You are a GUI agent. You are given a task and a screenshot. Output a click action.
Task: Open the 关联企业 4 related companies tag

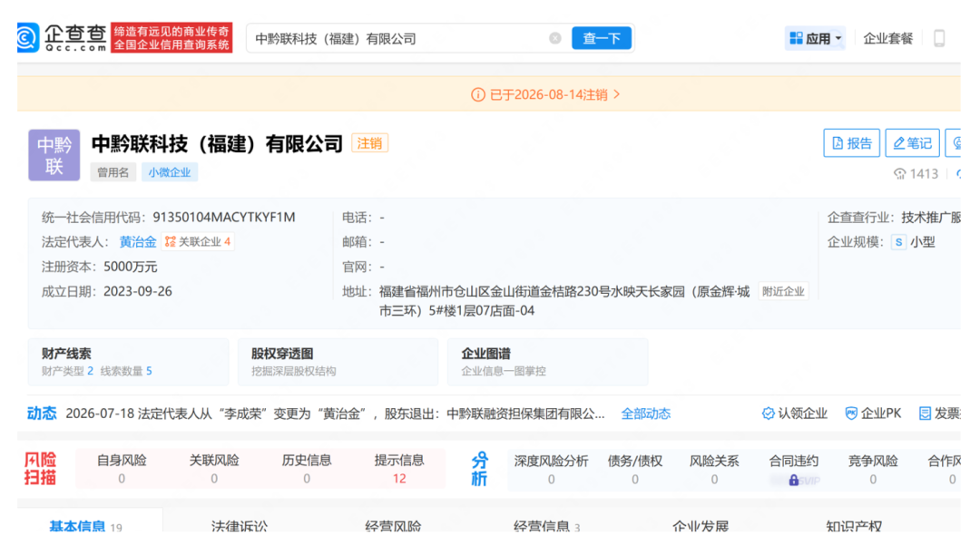(198, 241)
